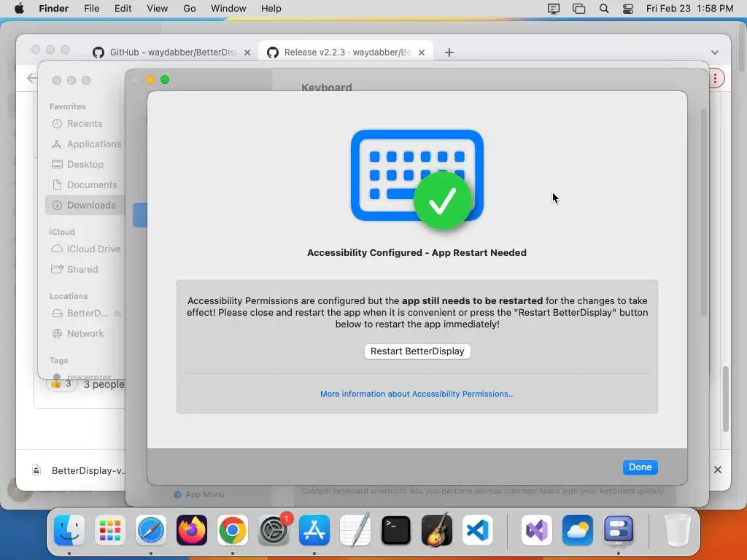Open the browser three-dot menu
The image size is (747, 560).
(x=715, y=79)
